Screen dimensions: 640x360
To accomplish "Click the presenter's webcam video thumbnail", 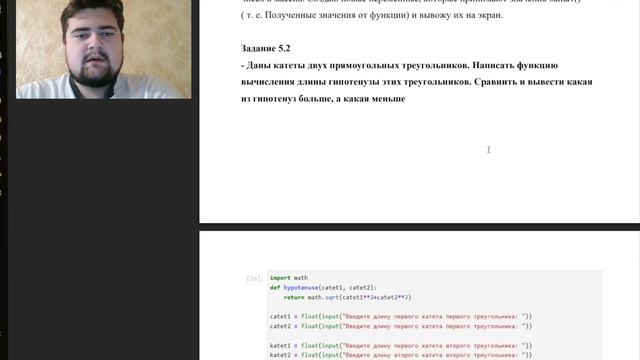I will 103,49.
